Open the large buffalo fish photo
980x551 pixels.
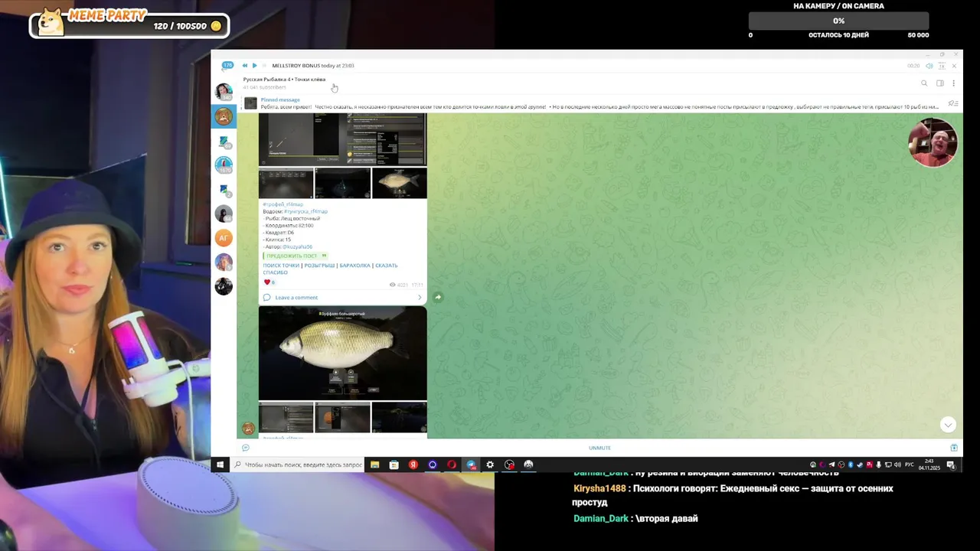[342, 353]
